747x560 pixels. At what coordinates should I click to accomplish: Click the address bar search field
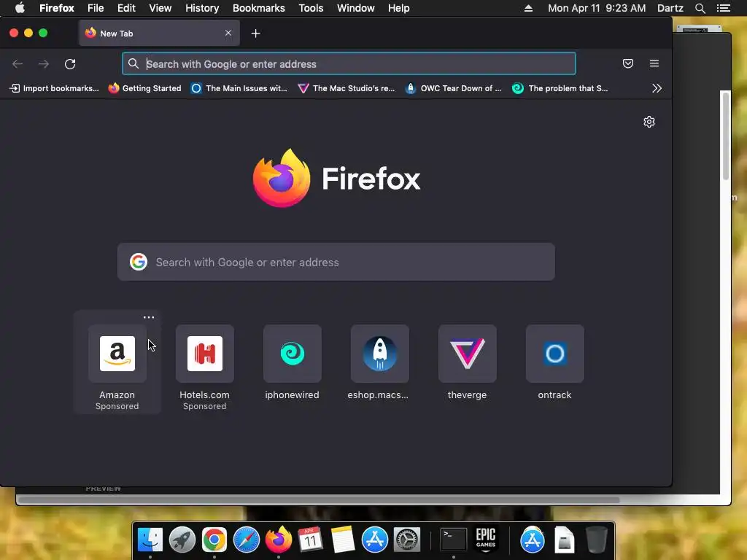click(x=349, y=64)
